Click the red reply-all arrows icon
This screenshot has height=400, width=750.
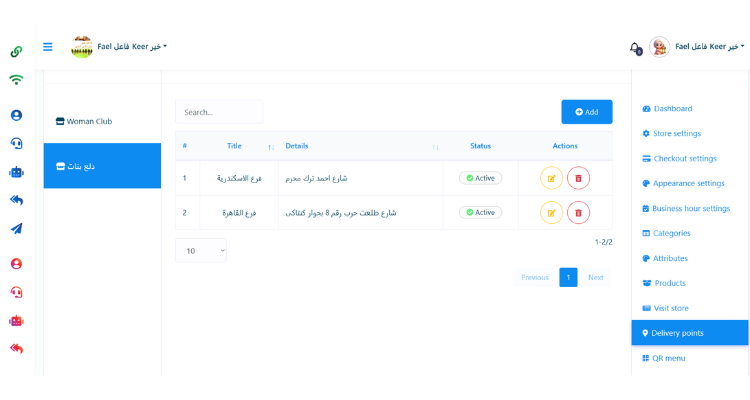point(16,348)
